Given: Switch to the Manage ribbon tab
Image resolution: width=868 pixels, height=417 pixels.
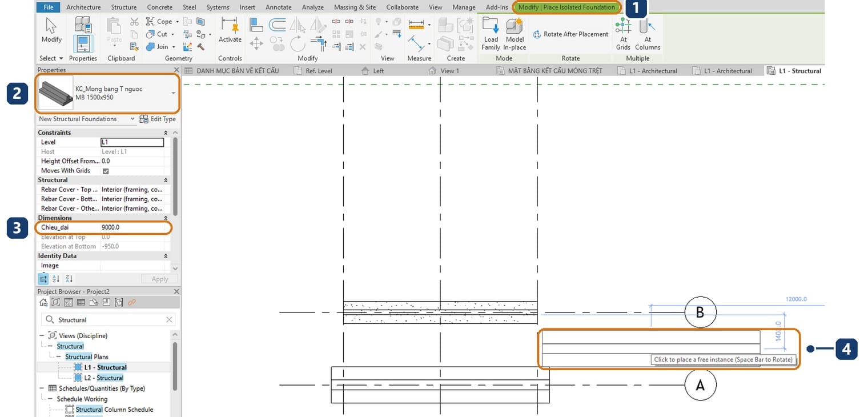Looking at the screenshot, I should point(464,7).
